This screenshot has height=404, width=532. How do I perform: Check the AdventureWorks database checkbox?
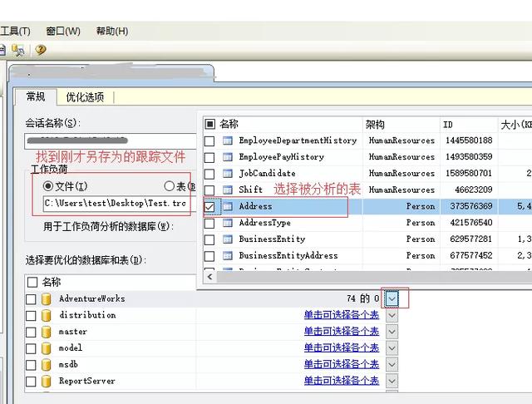(31, 299)
